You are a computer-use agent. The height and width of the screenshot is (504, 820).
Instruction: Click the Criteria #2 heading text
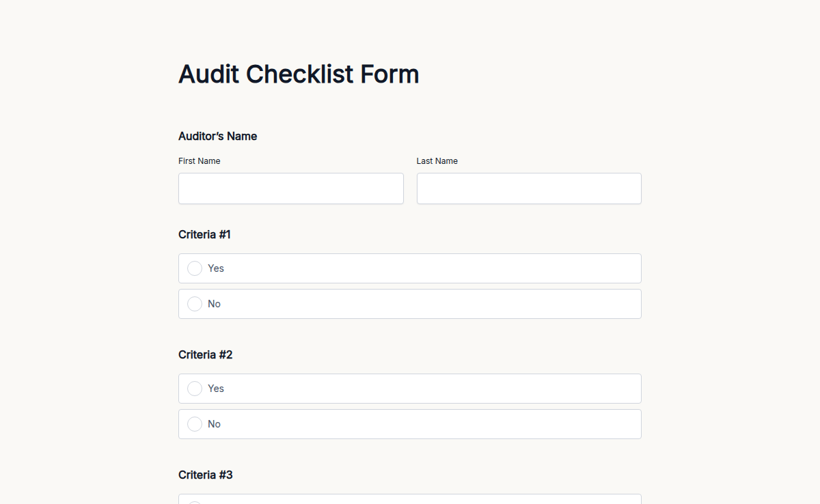[205, 354]
